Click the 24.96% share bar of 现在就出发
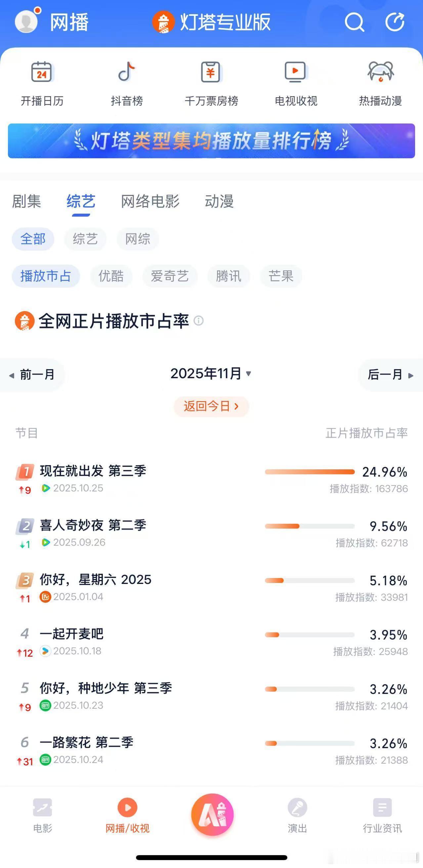Viewport: 423px width, 868px height. coord(310,472)
